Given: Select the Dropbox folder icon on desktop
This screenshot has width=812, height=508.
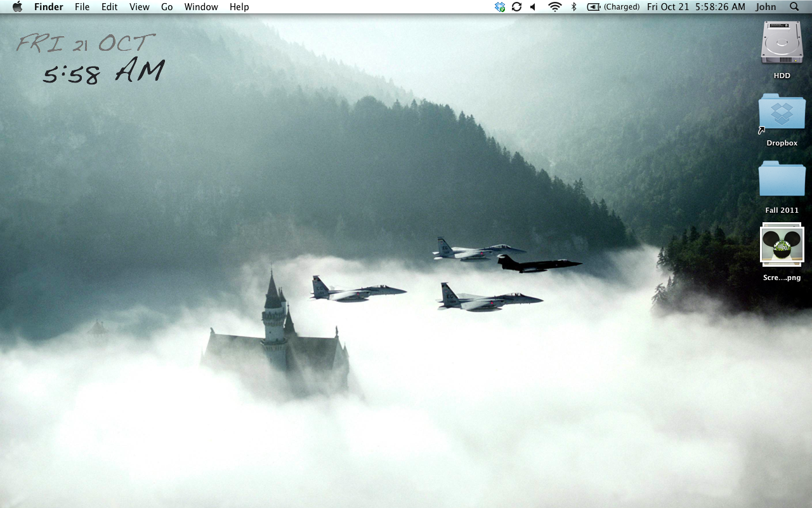Looking at the screenshot, I should (x=782, y=112).
